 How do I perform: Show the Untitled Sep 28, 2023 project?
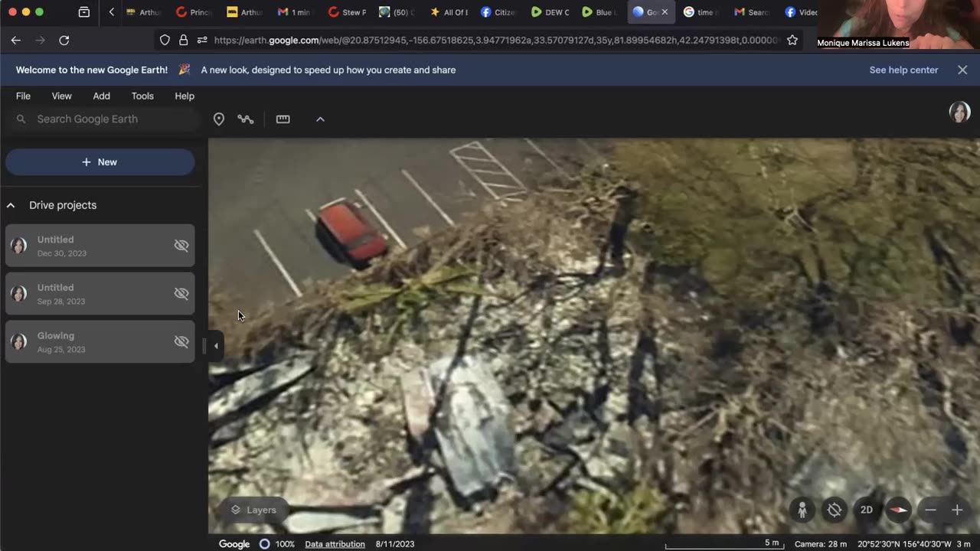pyautogui.click(x=181, y=294)
